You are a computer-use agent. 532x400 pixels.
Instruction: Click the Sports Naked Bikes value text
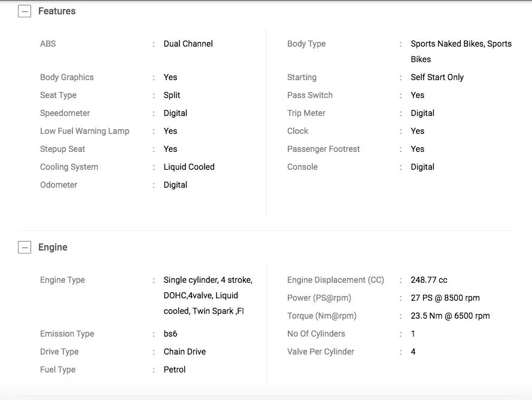pos(461,44)
